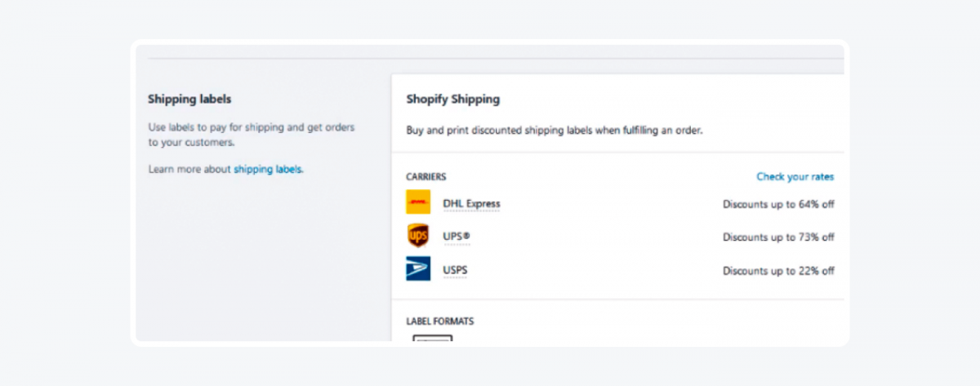Click the UPS® carrier name
The image size is (980, 386).
457,237
